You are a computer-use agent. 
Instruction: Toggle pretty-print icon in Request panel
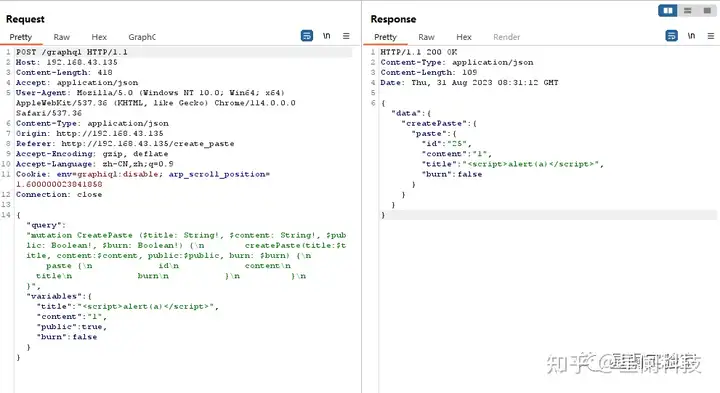tap(307, 36)
